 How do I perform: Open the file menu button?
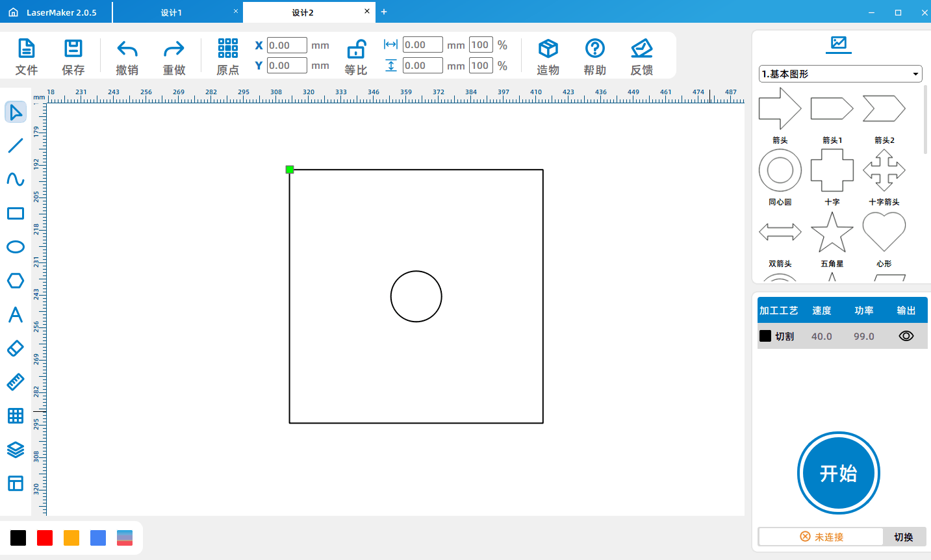coord(27,57)
